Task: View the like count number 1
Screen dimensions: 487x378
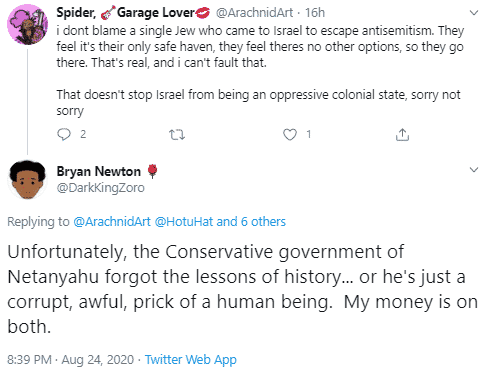Action: 309,134
